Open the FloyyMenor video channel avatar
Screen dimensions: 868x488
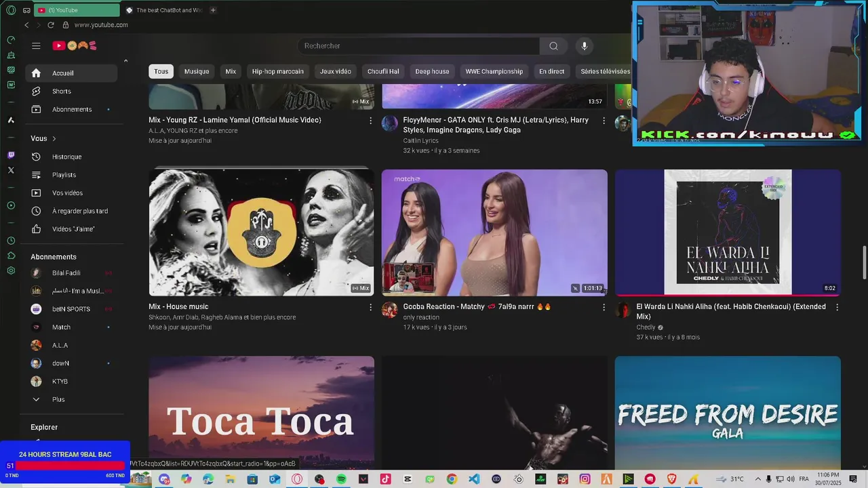coord(390,123)
